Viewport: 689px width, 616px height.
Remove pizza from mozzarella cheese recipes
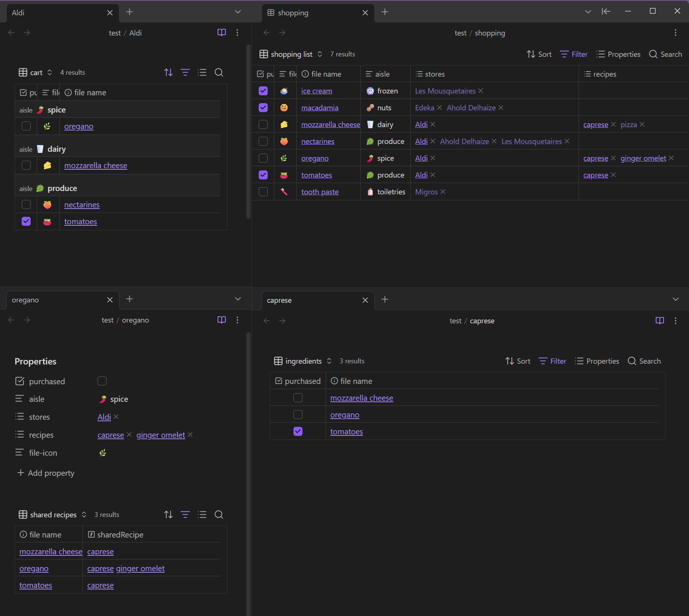coord(642,124)
